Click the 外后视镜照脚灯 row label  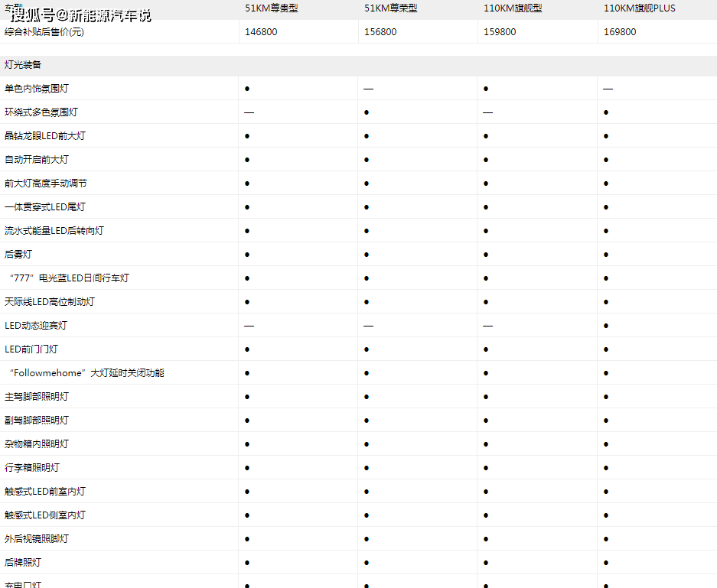(36, 539)
